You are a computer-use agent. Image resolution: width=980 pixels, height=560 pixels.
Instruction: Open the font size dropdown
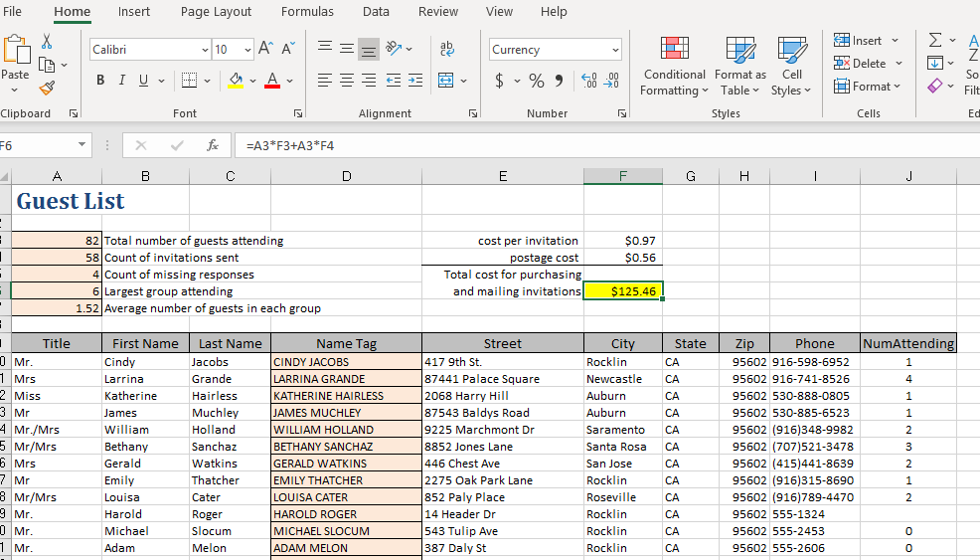point(247,50)
